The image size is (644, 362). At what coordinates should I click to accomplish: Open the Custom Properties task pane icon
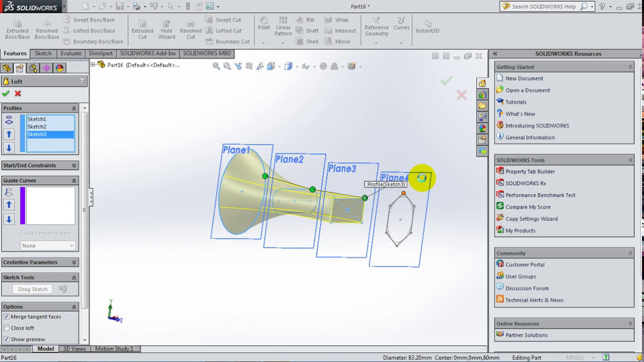coord(482,140)
